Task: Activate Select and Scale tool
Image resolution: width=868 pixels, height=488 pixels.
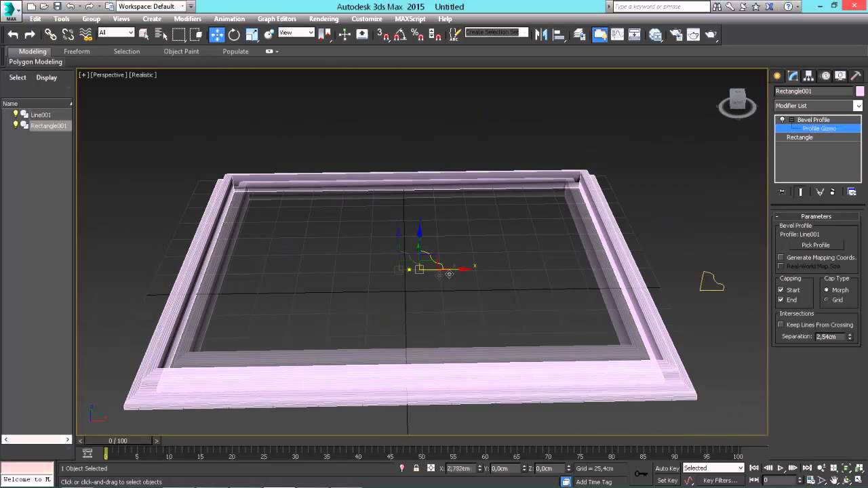Action: pyautogui.click(x=252, y=35)
